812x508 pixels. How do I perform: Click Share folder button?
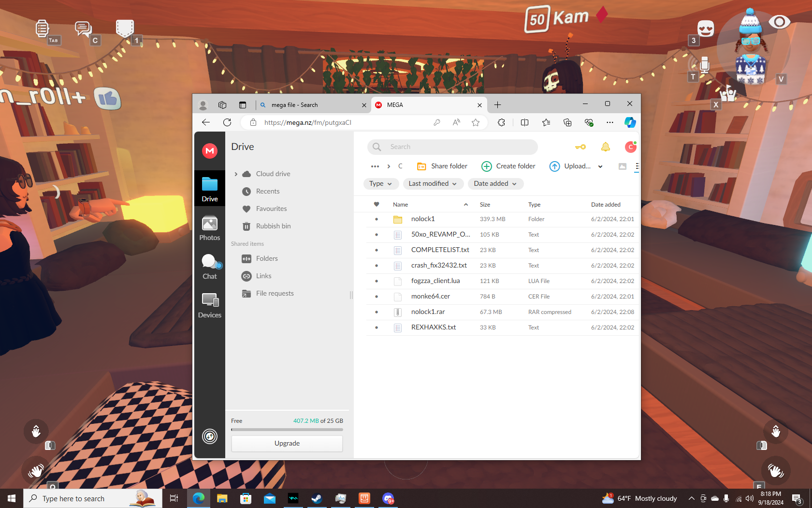coord(442,166)
